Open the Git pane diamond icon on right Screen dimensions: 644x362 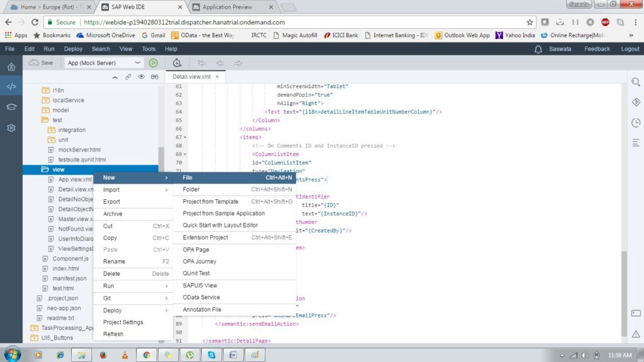tap(636, 102)
